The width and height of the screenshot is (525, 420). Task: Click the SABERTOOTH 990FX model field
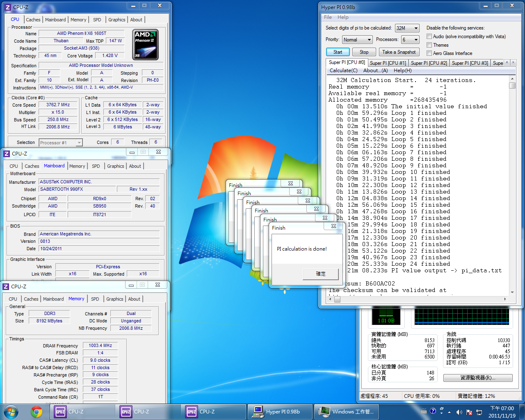tap(78, 189)
